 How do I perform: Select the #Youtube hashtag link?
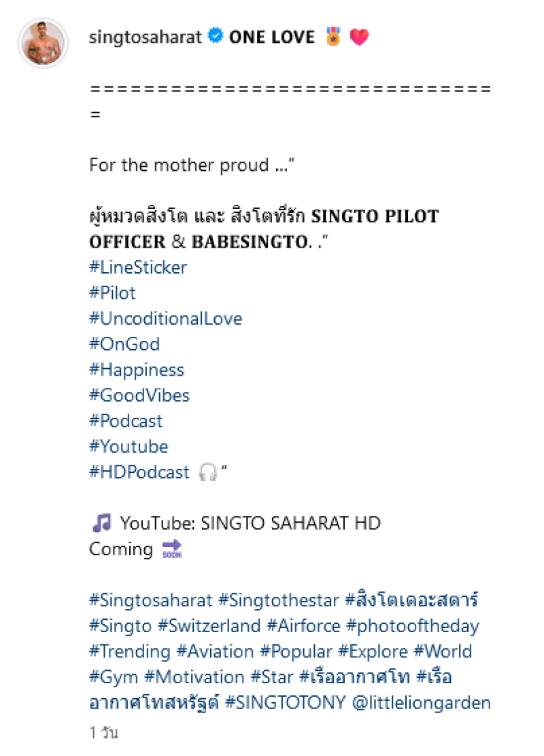click(x=129, y=446)
